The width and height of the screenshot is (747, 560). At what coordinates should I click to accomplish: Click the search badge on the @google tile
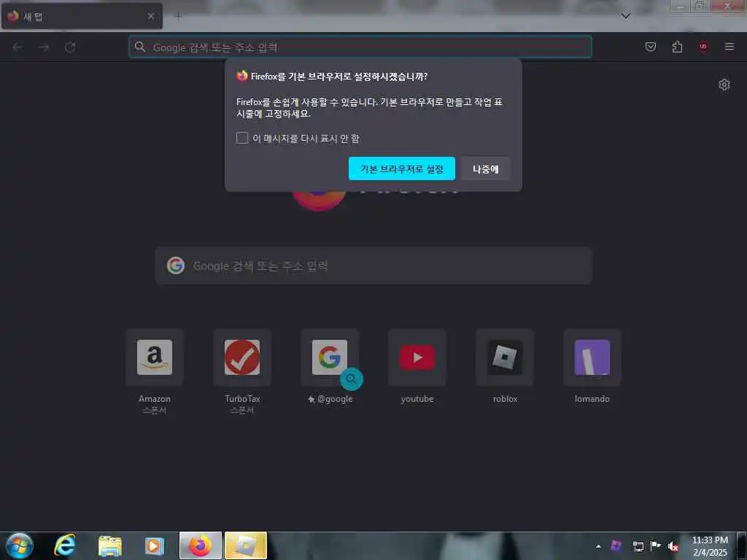coord(352,379)
